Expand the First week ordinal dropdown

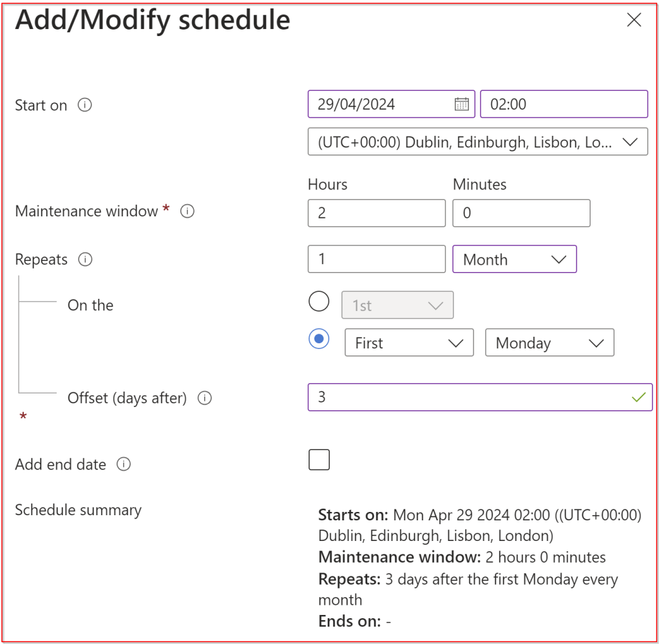(x=409, y=343)
